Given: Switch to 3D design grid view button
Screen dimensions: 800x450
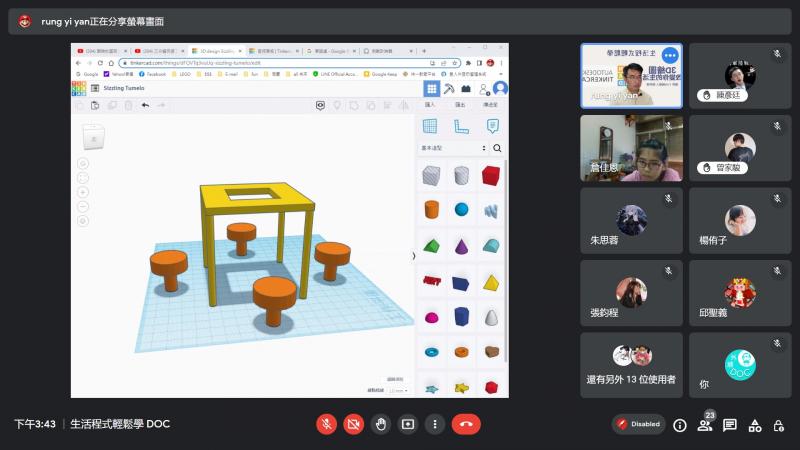Looking at the screenshot, I should pyautogui.click(x=432, y=89).
